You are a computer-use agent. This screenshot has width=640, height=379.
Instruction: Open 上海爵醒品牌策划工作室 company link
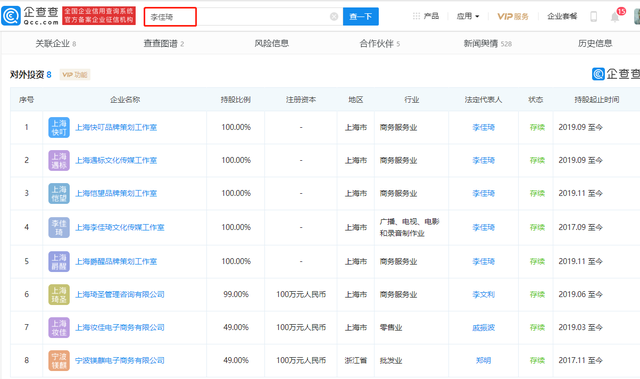116,262
